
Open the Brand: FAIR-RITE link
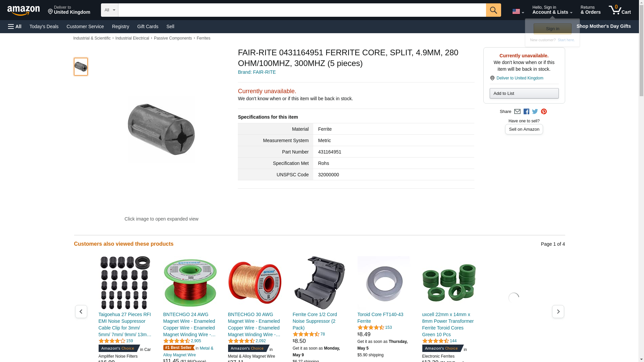(257, 72)
